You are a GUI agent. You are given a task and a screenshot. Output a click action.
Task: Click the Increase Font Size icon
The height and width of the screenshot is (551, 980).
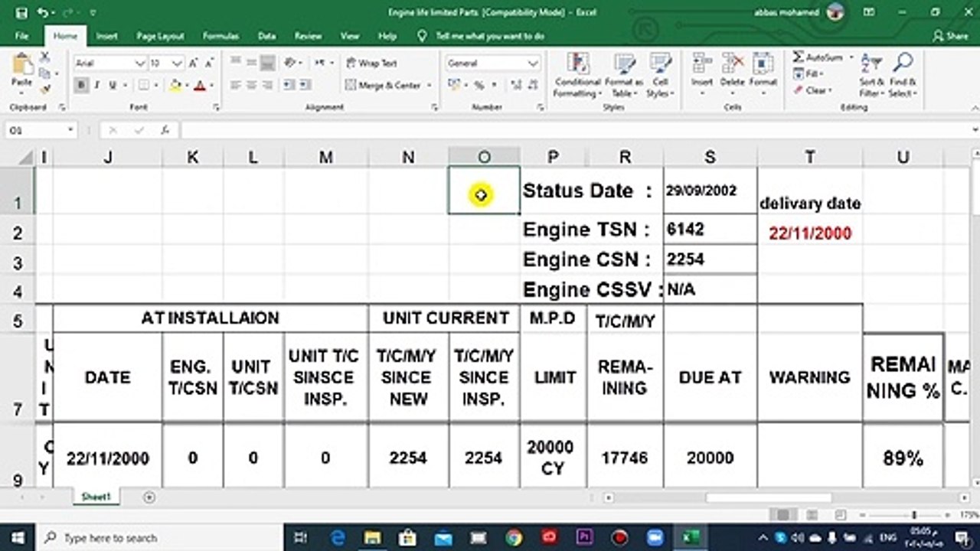194,64
